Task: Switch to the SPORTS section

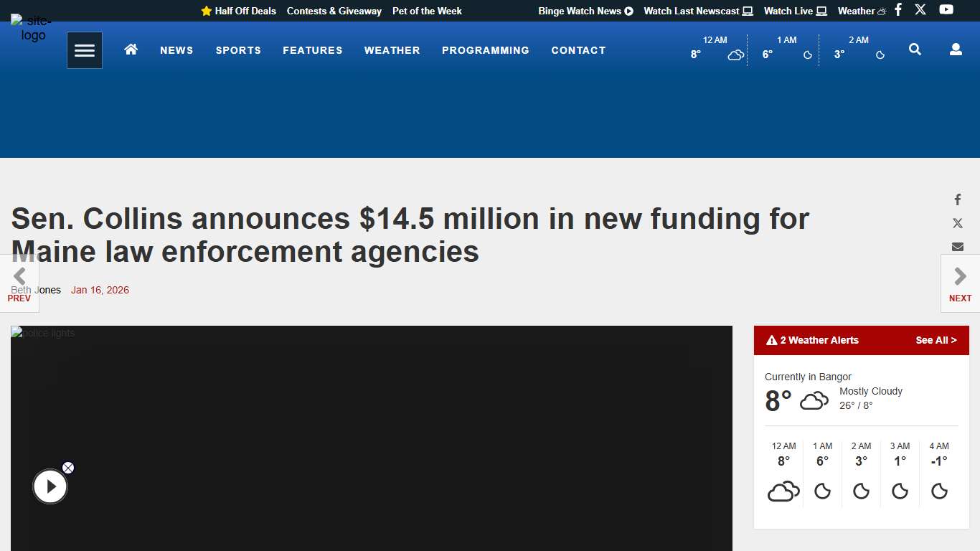Action: click(238, 50)
